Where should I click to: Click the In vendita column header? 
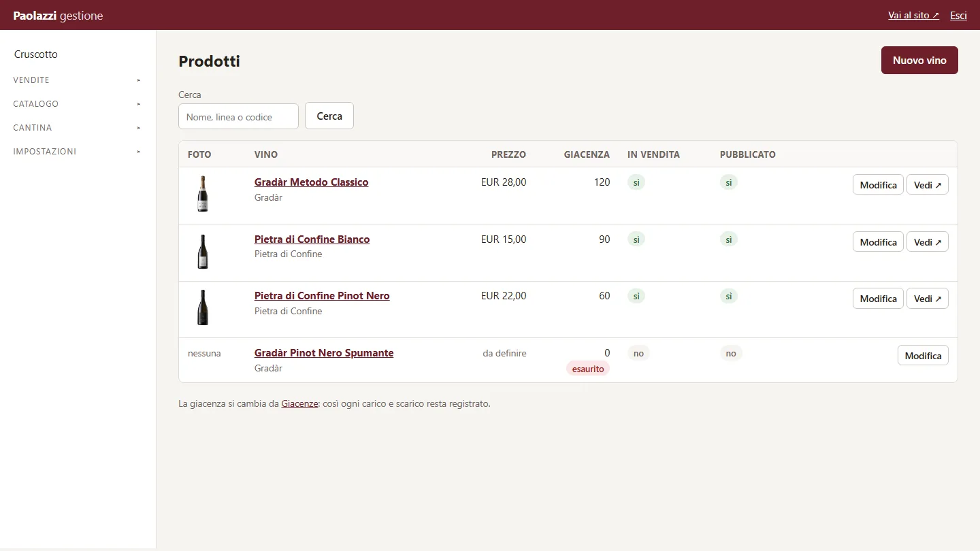tap(653, 154)
